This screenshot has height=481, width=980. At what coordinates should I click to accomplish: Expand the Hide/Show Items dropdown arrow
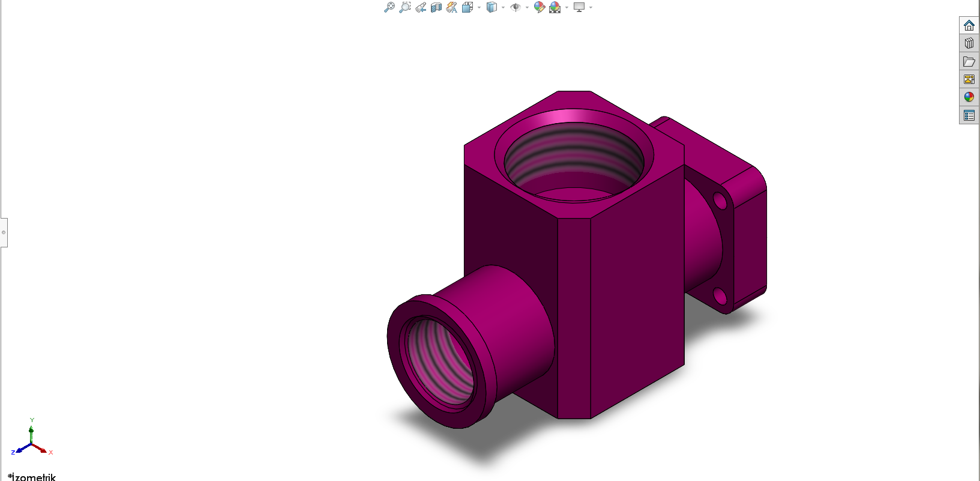point(527,7)
